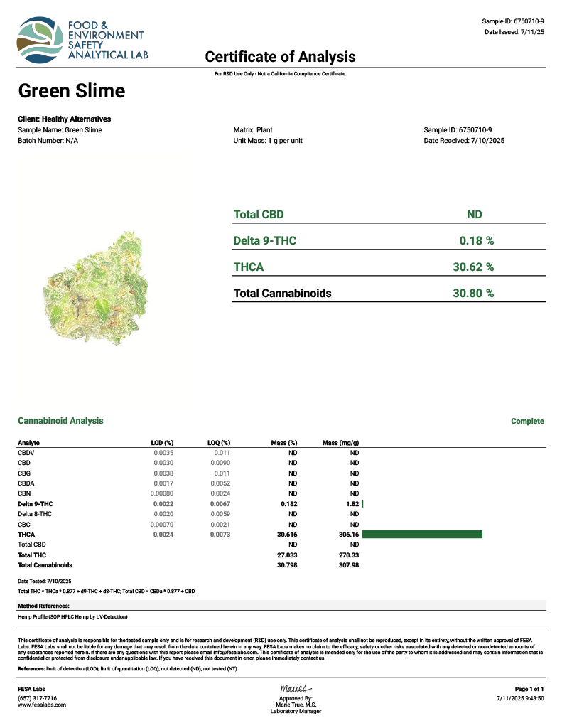
Task: Click the Page 1 of 1 indicator
Action: click(529, 690)
